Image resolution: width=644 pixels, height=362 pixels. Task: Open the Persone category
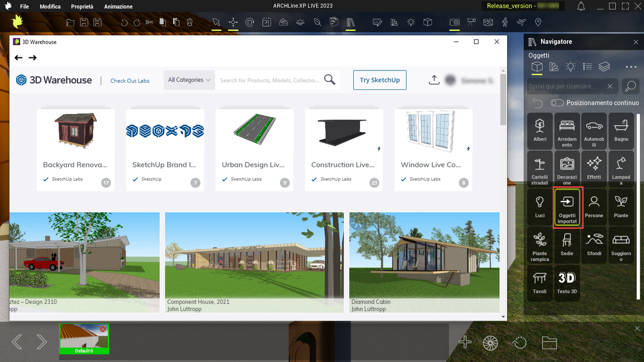pyautogui.click(x=594, y=207)
